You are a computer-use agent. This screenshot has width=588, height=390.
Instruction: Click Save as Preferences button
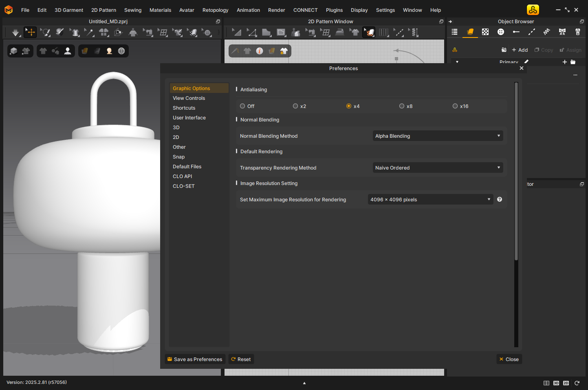[x=195, y=359]
